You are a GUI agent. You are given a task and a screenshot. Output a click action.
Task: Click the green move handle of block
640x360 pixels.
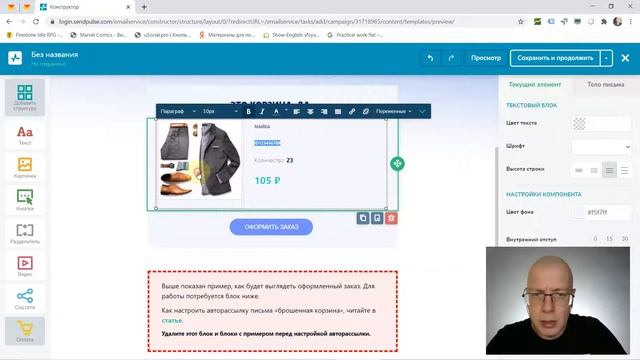click(x=397, y=164)
